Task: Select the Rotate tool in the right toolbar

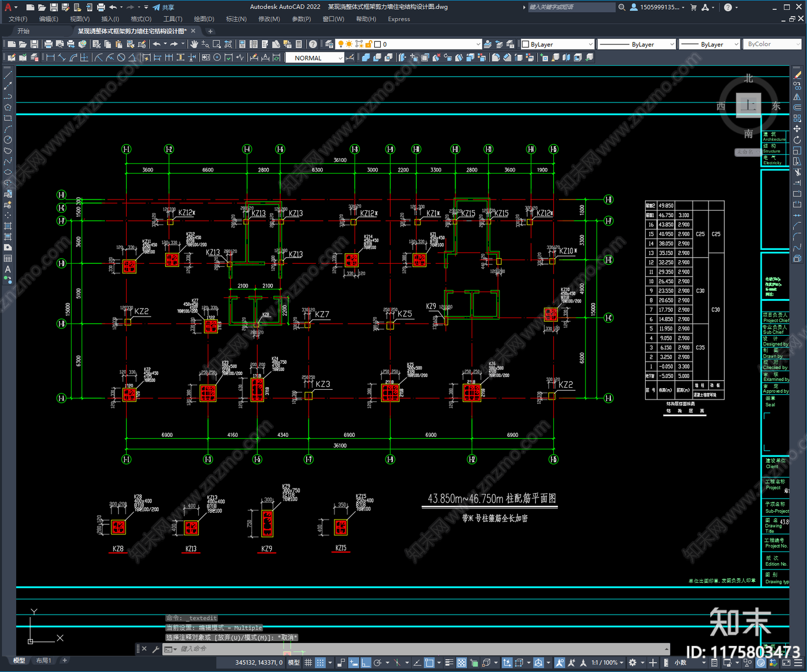Action: point(797,140)
